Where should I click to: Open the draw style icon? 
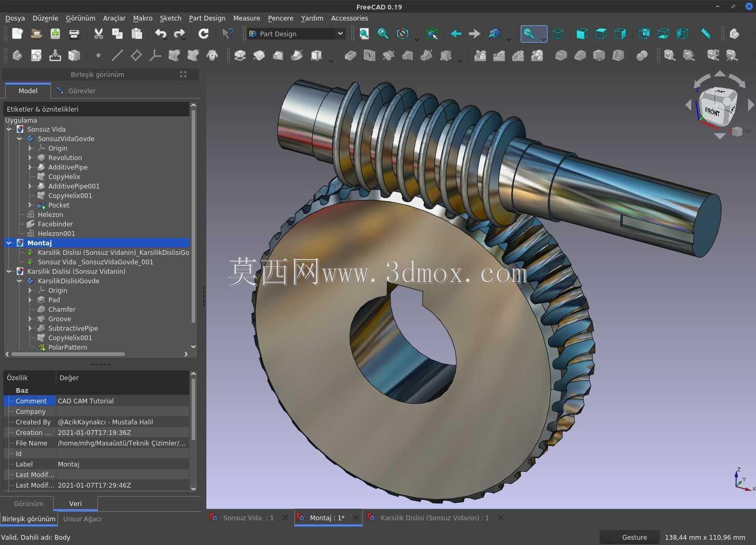click(403, 34)
